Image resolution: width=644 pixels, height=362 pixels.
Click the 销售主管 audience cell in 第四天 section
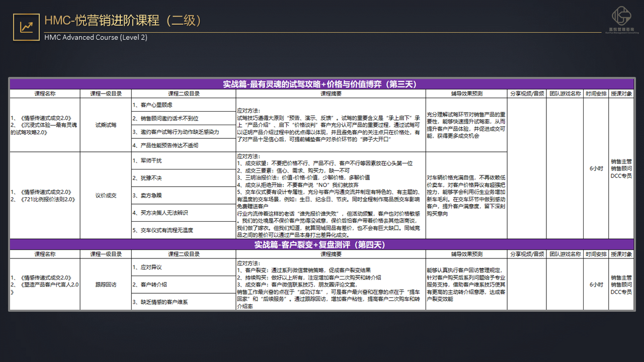[x=621, y=284]
